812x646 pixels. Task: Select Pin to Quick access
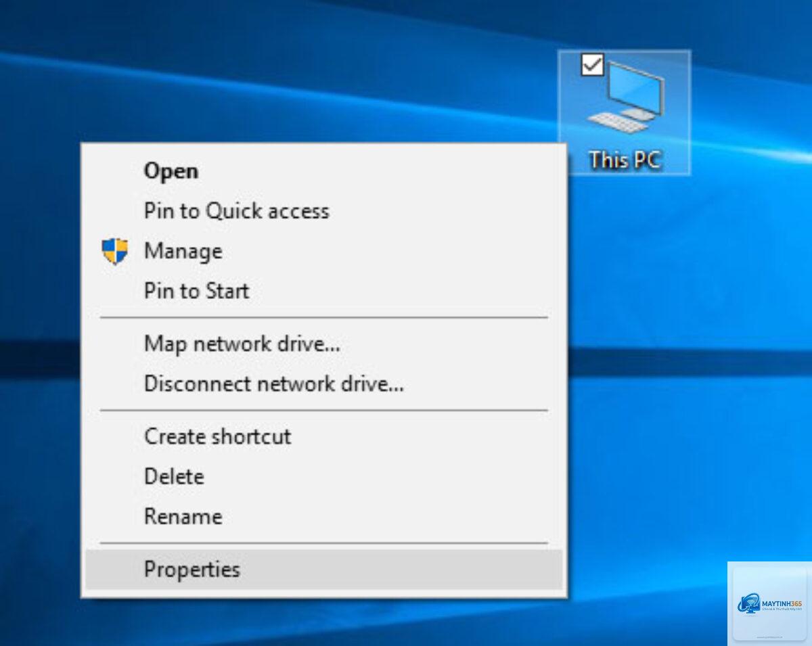pyautogui.click(x=324, y=211)
